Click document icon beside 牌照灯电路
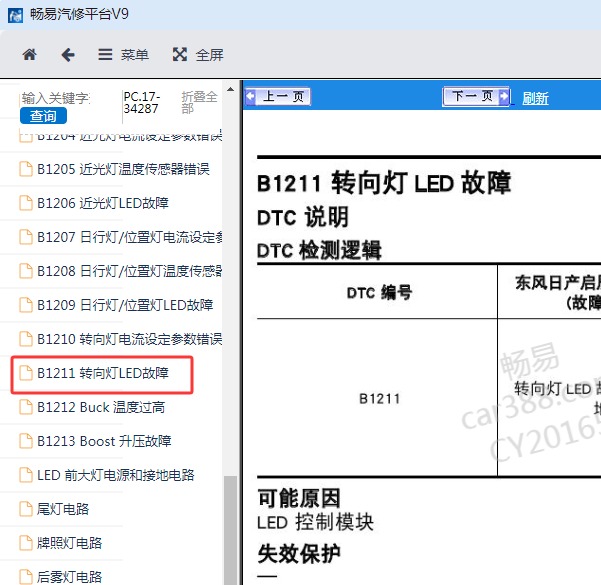Screen dimensions: 601x585 (x=26, y=543)
